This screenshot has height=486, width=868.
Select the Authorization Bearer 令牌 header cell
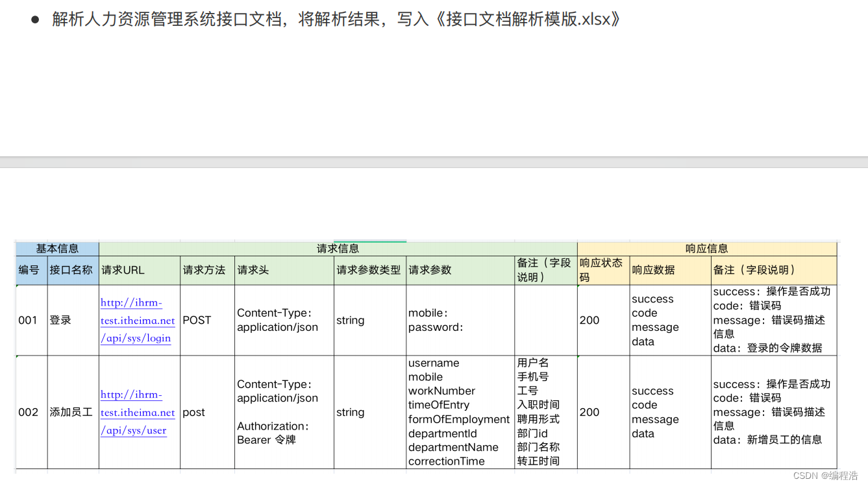pos(284,412)
